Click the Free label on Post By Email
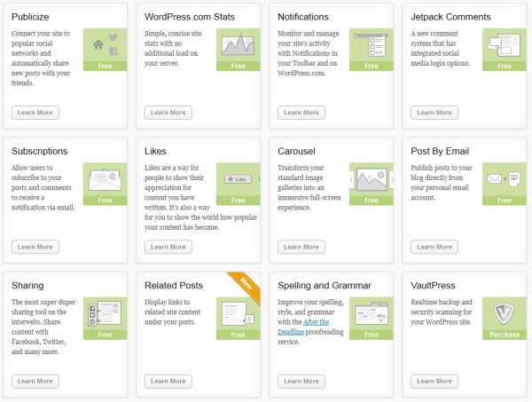532x402 pixels. point(505,201)
